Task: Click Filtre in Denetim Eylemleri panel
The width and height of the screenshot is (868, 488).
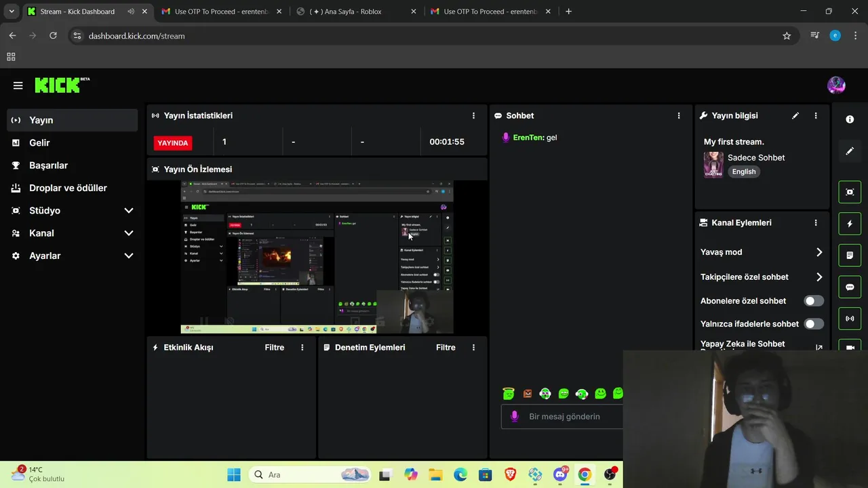Action: point(446,348)
